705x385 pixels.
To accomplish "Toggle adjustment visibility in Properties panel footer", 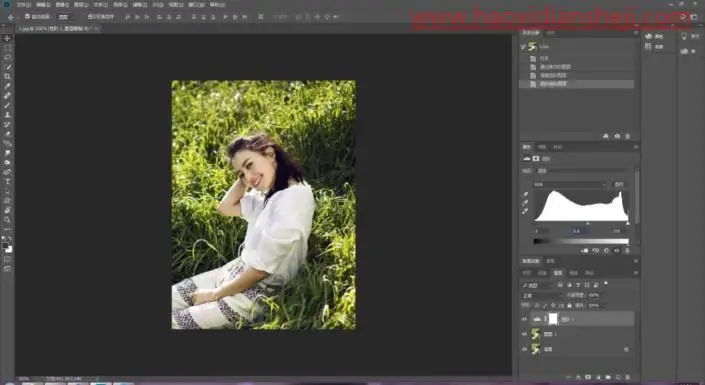I will (x=617, y=250).
